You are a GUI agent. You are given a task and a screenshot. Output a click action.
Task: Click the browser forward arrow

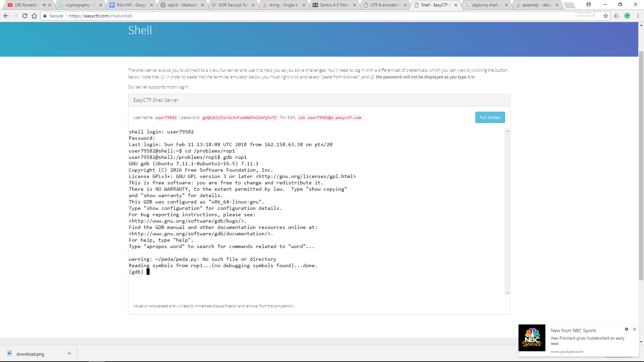coord(15,16)
